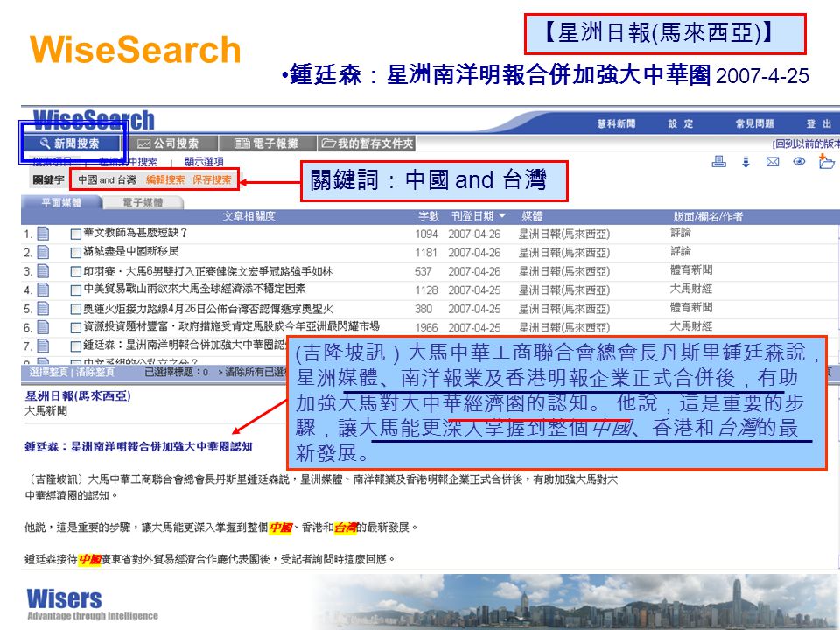Switch to the 電子媒體 electronic media tab
The width and height of the screenshot is (840, 630).
point(143,202)
